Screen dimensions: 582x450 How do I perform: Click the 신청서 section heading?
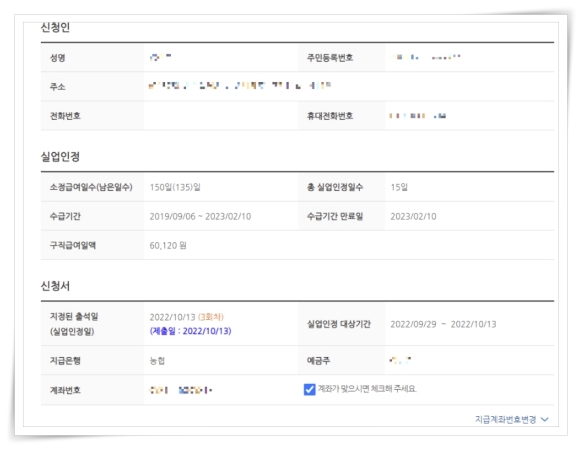click(x=55, y=286)
